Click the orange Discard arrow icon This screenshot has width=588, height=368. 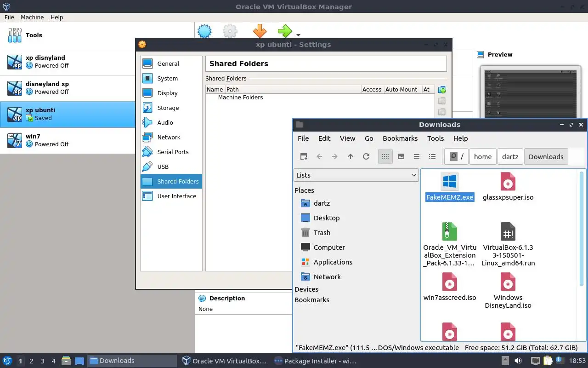(260, 31)
